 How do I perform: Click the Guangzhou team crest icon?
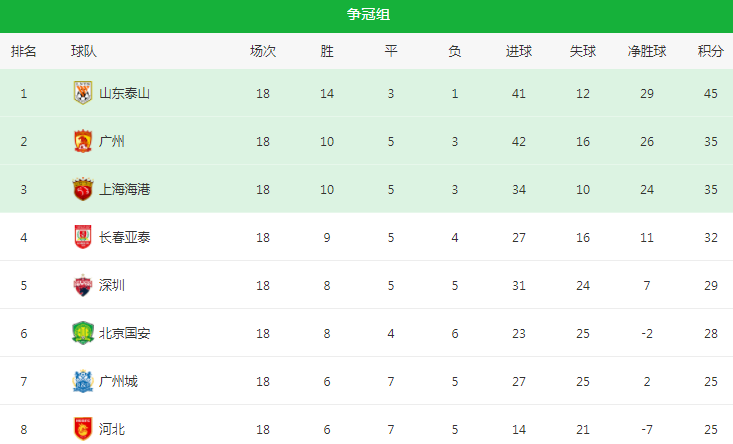coord(82,141)
